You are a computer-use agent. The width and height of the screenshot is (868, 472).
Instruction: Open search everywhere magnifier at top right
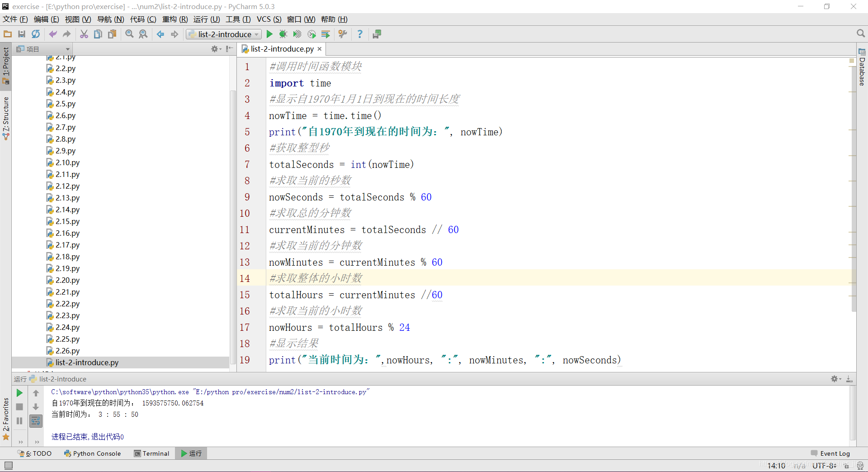(860, 33)
